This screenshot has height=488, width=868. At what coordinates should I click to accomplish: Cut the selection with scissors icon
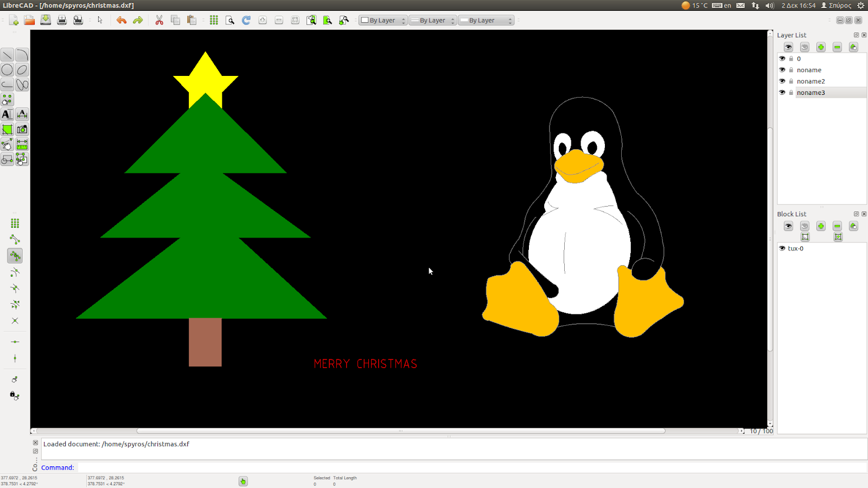(x=159, y=20)
